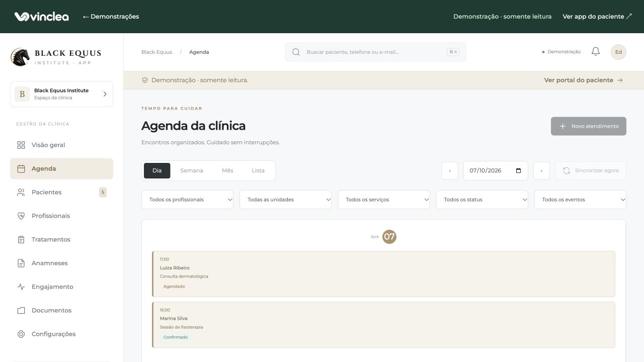Click the Visão geral grid icon
Screen dimensions: 644x362
(x=21, y=145)
